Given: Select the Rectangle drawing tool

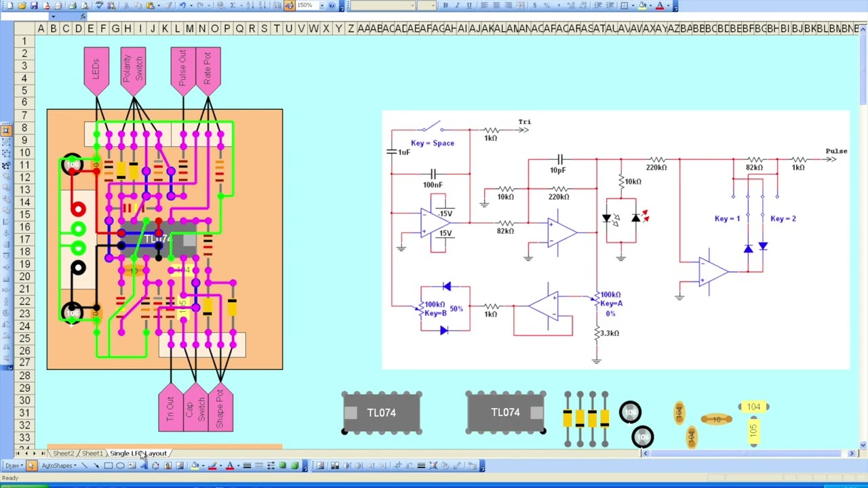Looking at the screenshot, I should tap(108, 466).
